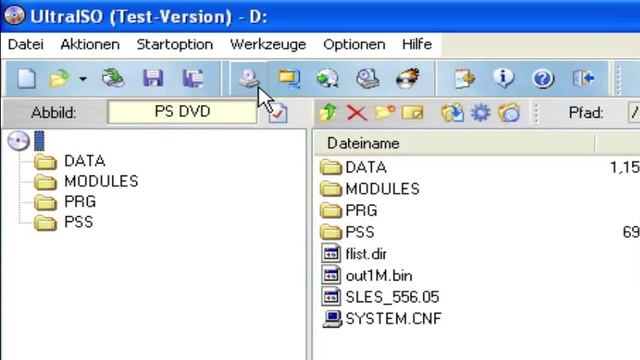Click the Info bubble toolbar icon
Screen dimensions: 640x360
(503, 78)
